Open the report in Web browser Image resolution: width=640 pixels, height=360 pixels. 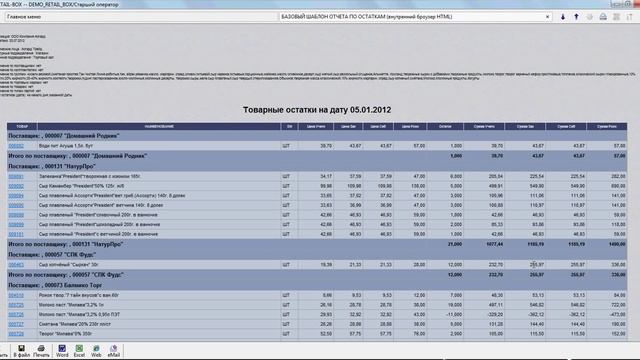[96, 351]
